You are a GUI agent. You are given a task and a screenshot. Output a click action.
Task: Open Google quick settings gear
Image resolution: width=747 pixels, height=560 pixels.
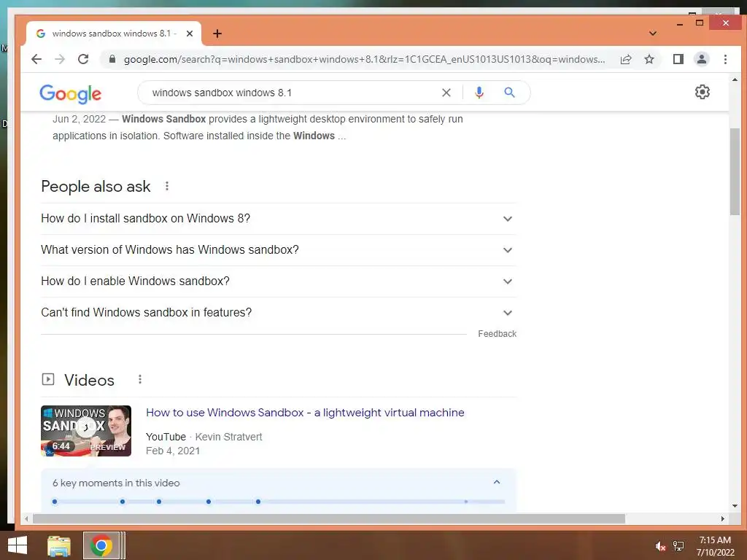pyautogui.click(x=703, y=92)
